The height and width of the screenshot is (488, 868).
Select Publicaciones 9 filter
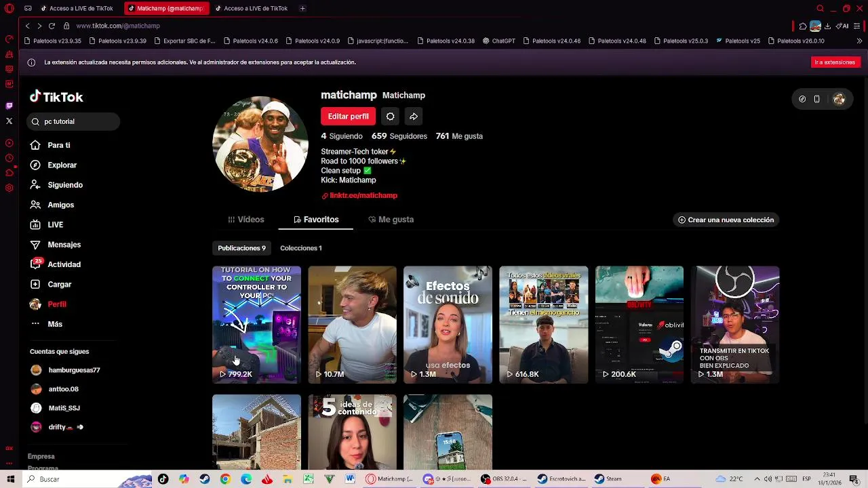[x=241, y=248]
